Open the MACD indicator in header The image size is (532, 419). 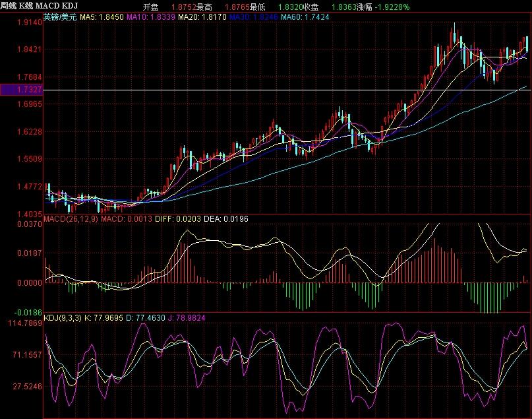tap(49, 7)
